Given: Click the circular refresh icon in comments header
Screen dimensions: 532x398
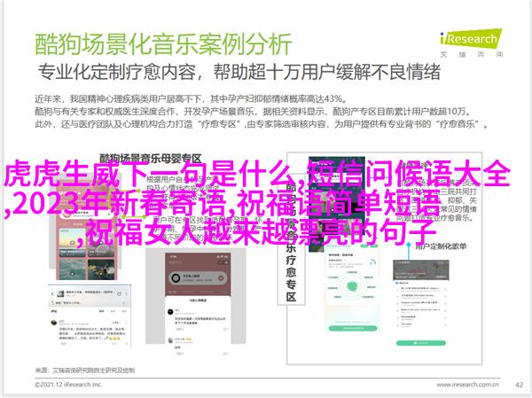Looking at the screenshot, I should click(x=119, y=293).
